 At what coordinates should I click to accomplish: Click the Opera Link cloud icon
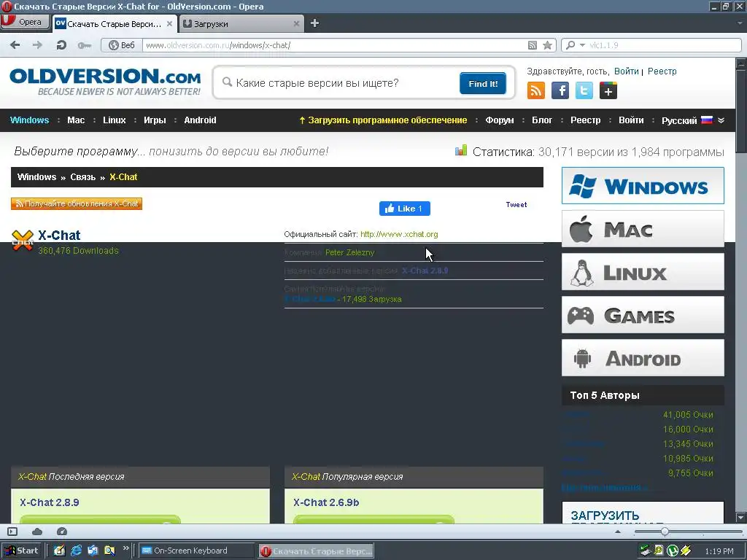click(x=37, y=532)
